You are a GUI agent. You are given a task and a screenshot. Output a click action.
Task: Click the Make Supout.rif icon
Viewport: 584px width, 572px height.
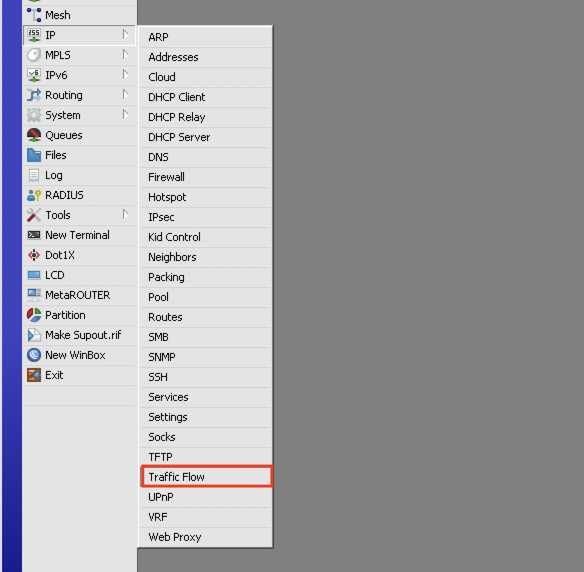34,335
